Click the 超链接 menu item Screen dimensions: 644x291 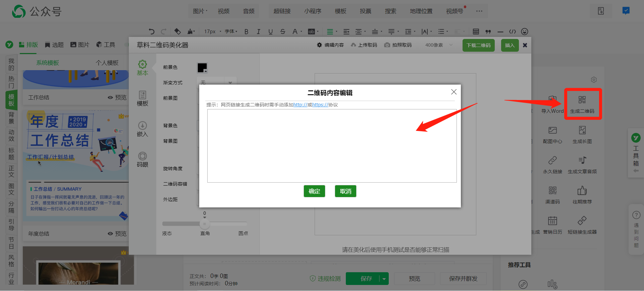282,11
